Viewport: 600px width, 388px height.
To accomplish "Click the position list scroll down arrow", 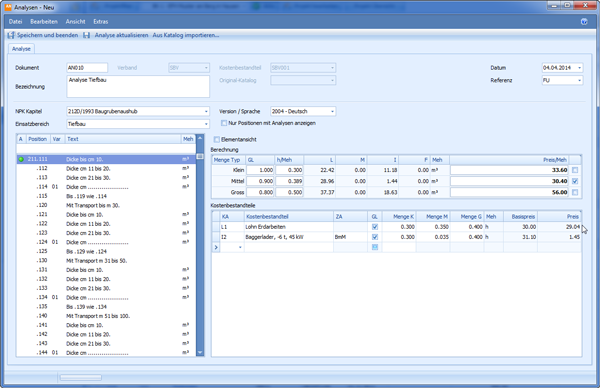I will [x=200, y=352].
